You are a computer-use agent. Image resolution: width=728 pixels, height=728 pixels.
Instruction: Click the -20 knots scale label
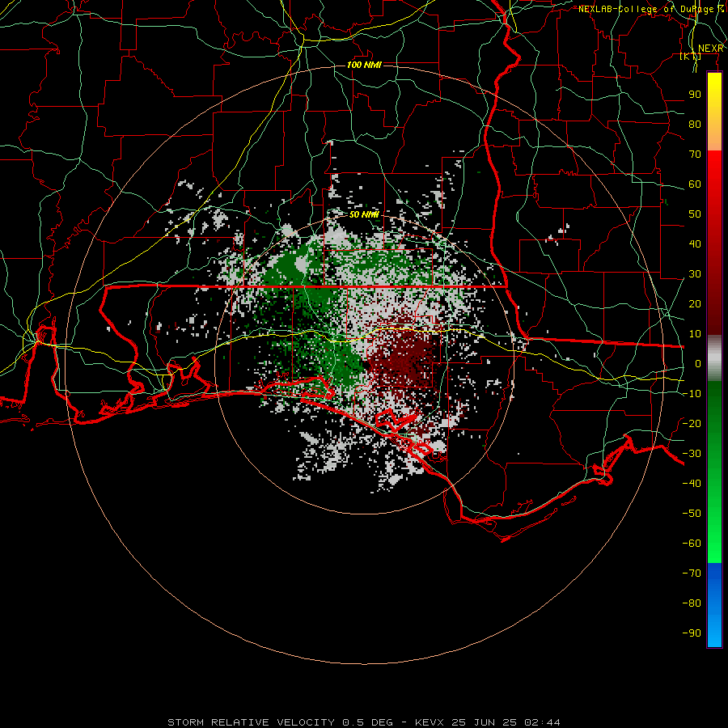[692, 424]
